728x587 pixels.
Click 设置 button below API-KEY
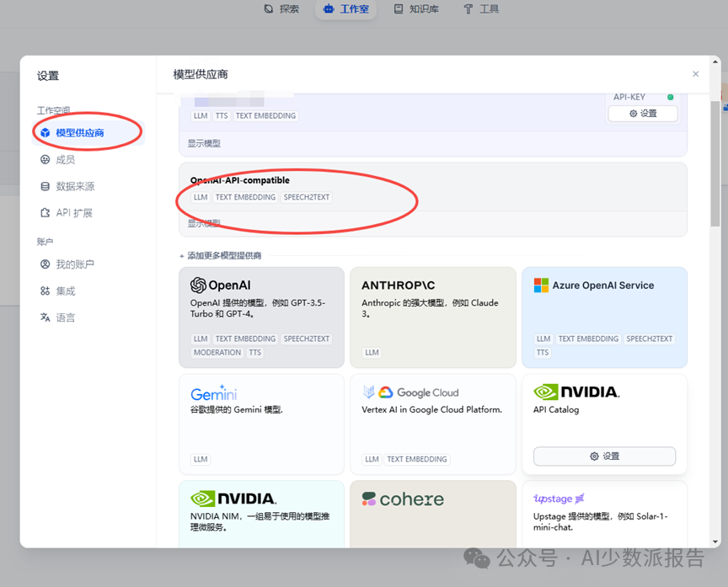[x=643, y=114]
